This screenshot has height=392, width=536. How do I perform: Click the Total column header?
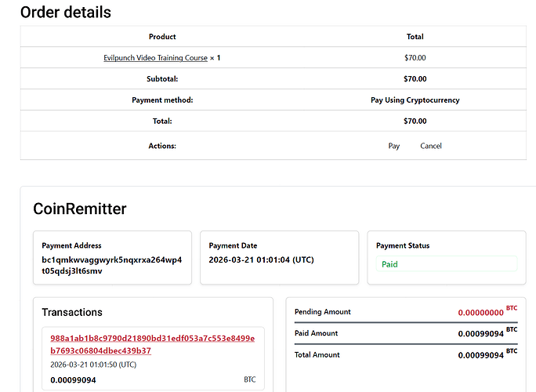[x=415, y=37]
